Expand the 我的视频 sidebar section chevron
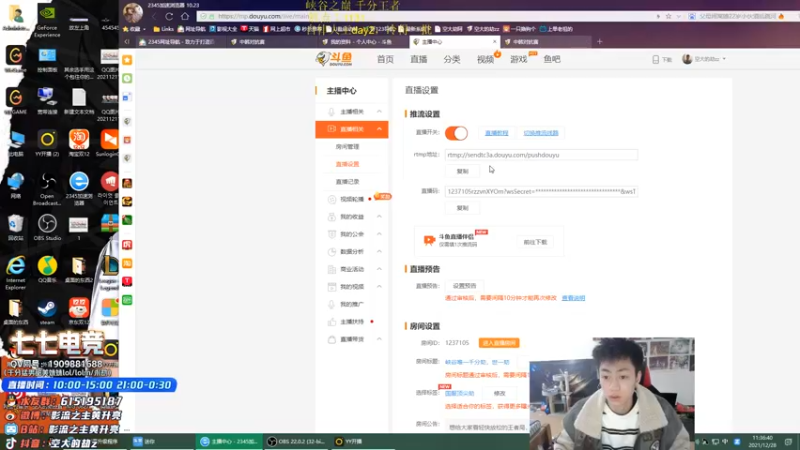The height and width of the screenshot is (450, 800). point(379,287)
